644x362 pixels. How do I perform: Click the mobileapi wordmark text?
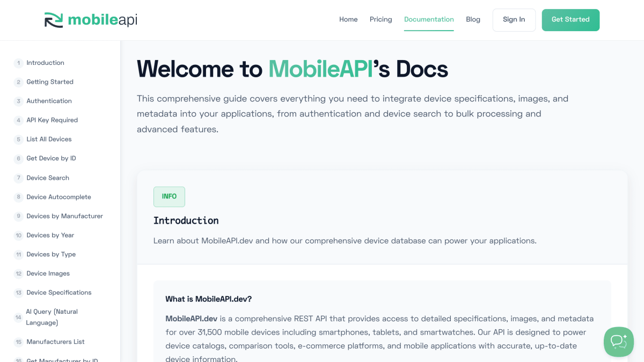tap(103, 20)
